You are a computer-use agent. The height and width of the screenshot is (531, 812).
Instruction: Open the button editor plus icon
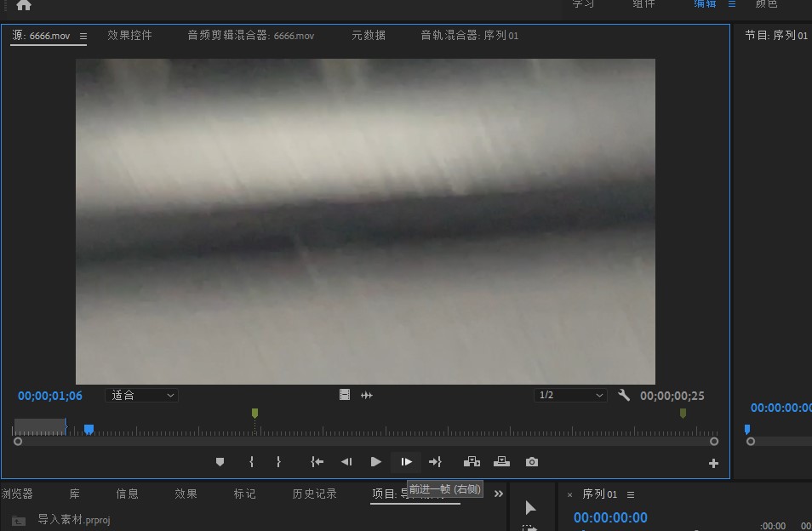tap(713, 463)
